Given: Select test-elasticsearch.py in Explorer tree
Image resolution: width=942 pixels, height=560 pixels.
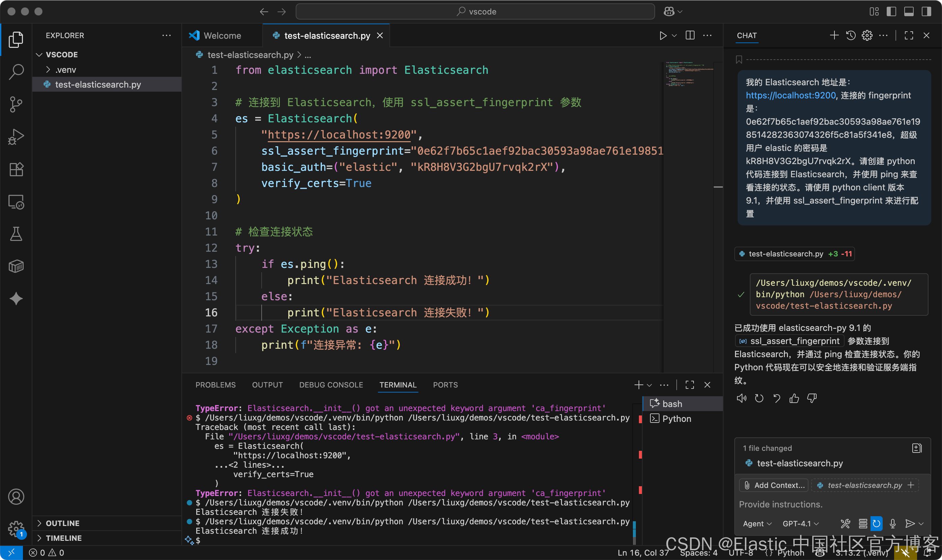Looking at the screenshot, I should click(x=107, y=85).
